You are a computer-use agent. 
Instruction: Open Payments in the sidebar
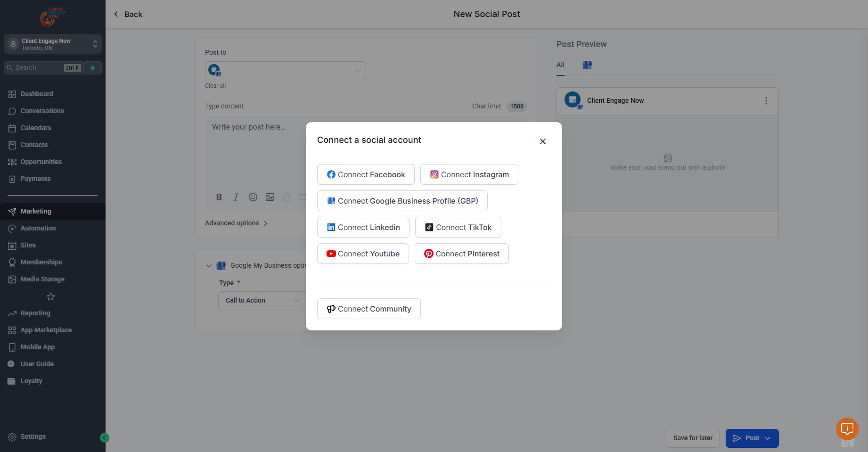(53, 179)
